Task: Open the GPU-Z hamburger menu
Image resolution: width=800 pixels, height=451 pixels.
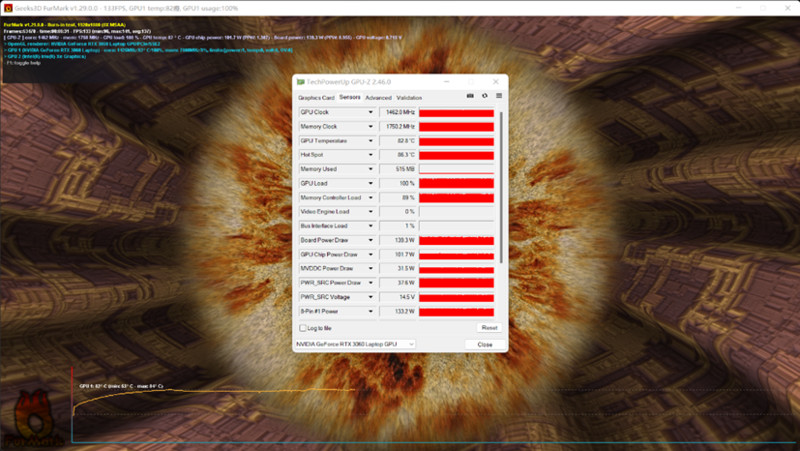Action: click(499, 96)
